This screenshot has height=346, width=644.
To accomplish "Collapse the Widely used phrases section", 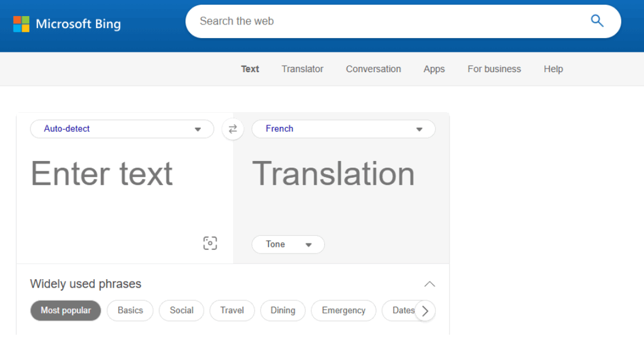I will tap(429, 284).
